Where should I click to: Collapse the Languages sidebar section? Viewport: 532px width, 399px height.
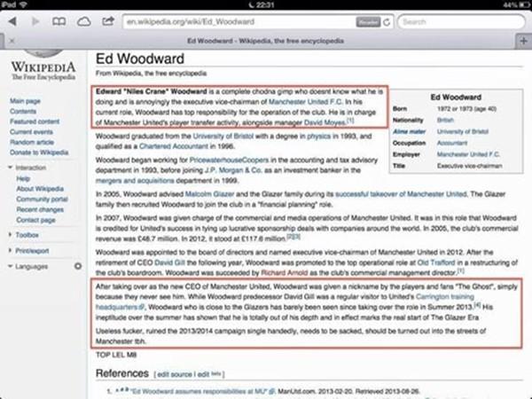(28, 266)
